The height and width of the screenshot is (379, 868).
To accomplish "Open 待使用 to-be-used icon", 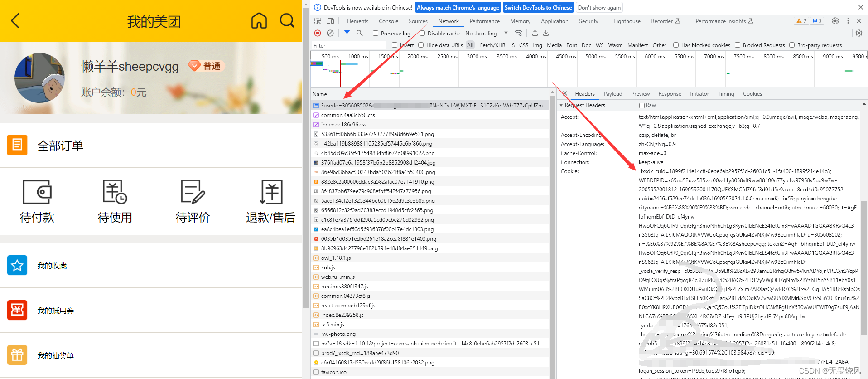I will coord(115,192).
